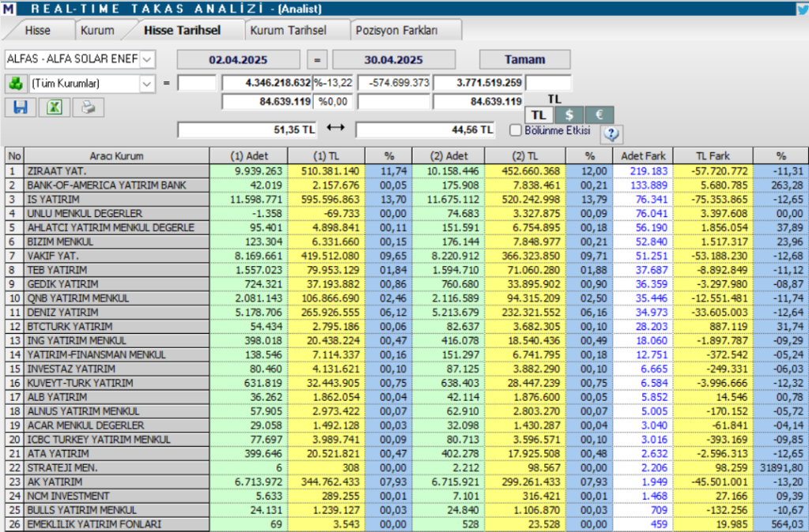Screen dimensions: 809x532
Task: Click the Twitter bird icon in title bar
Action: tap(803, 8)
